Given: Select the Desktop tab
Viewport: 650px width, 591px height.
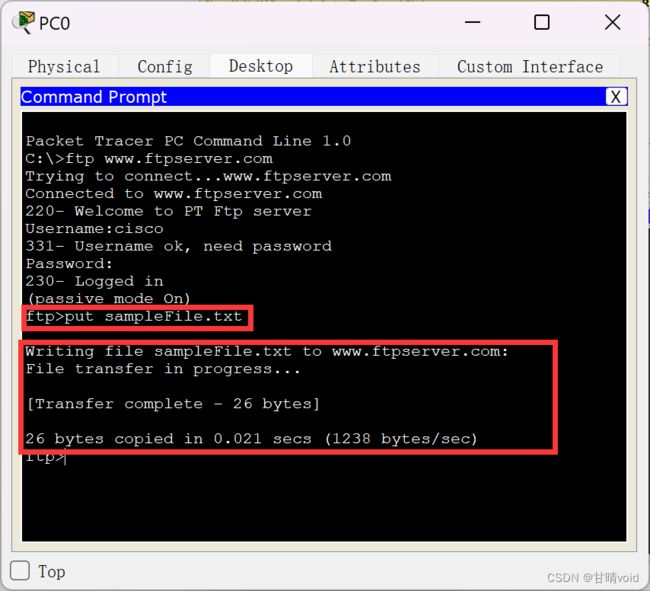Looking at the screenshot, I should click(x=261, y=66).
